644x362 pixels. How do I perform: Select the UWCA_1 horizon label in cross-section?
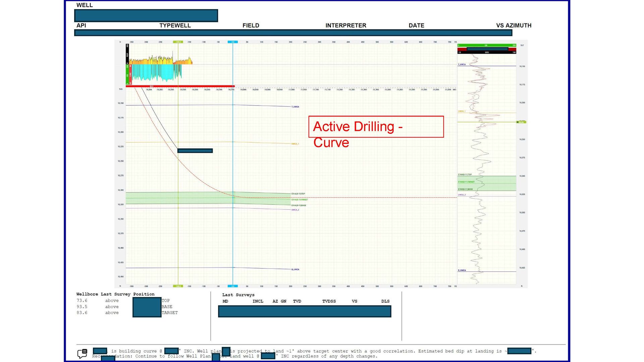click(295, 144)
